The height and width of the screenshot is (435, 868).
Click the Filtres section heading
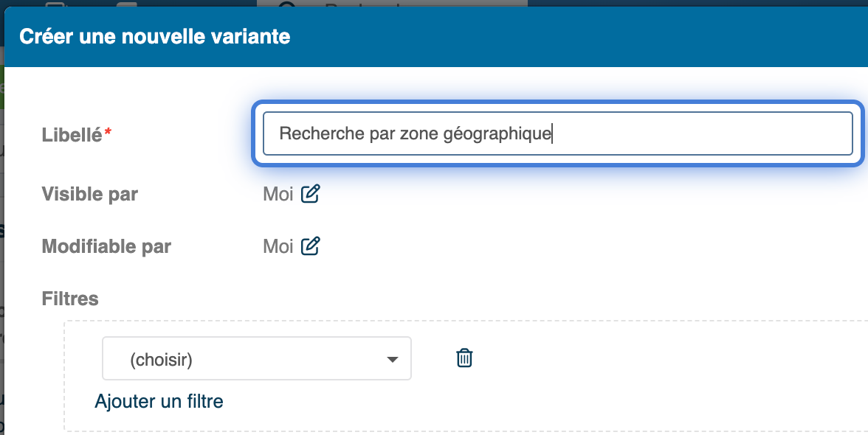click(70, 299)
